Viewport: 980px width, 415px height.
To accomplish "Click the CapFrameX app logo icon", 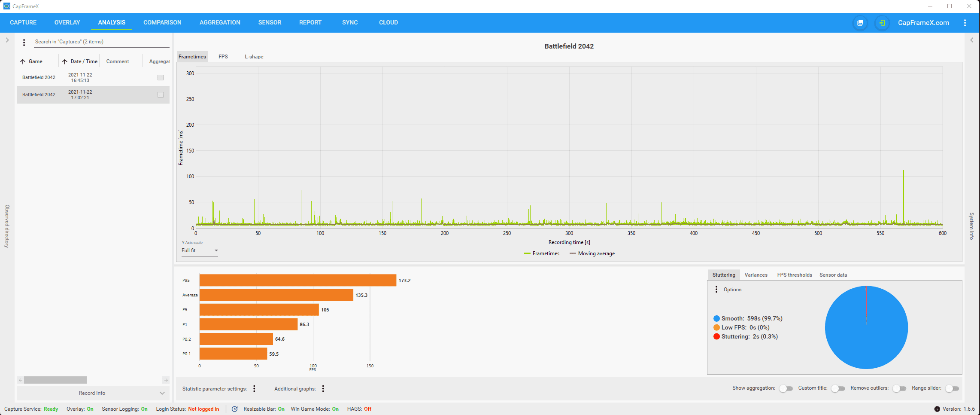I will (x=6, y=6).
